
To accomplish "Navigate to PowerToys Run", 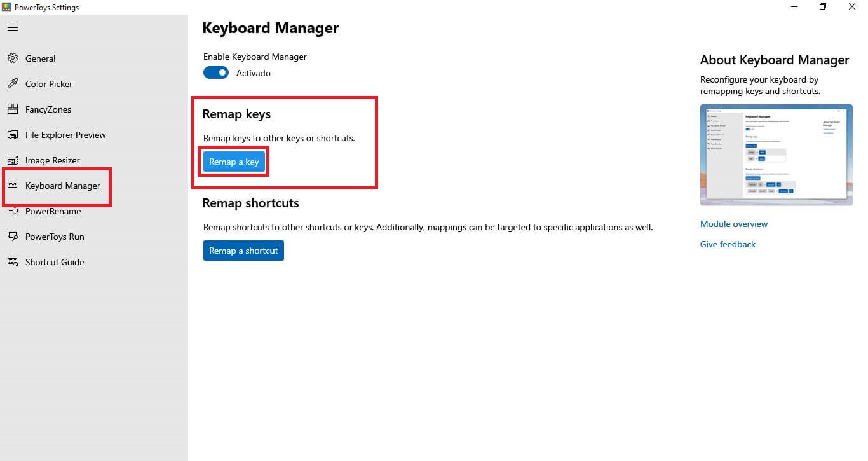I will tap(94, 237).
